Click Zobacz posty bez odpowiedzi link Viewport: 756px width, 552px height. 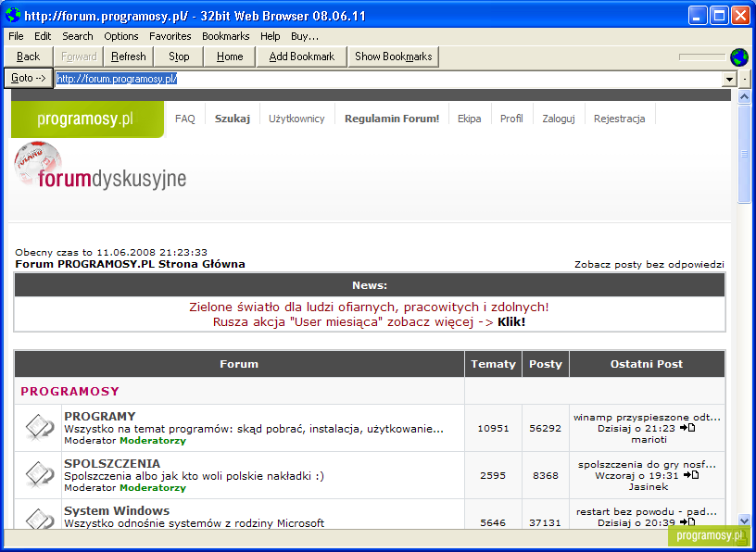649,265
